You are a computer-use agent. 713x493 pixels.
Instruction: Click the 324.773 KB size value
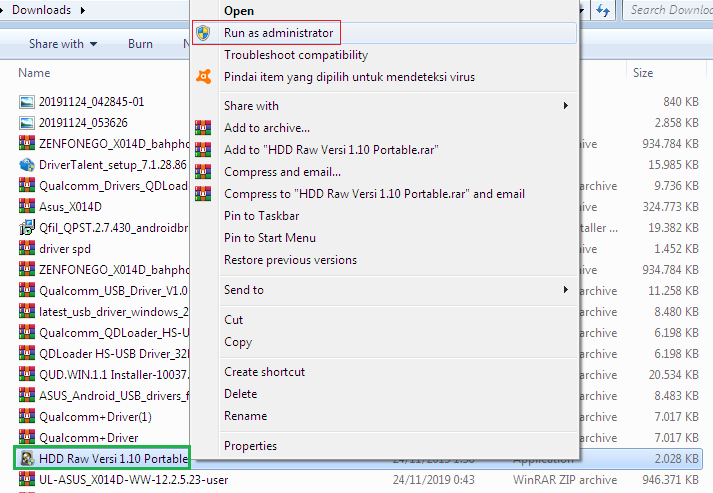670,206
